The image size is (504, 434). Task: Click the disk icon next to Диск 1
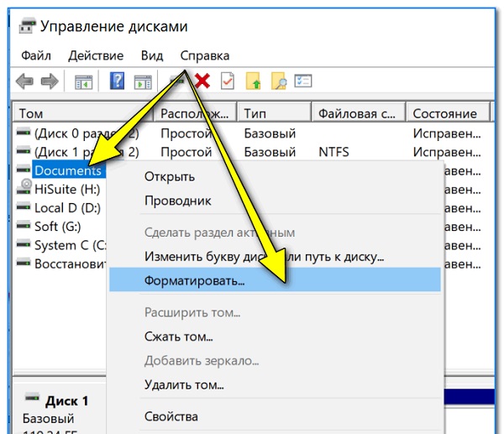click(x=32, y=398)
